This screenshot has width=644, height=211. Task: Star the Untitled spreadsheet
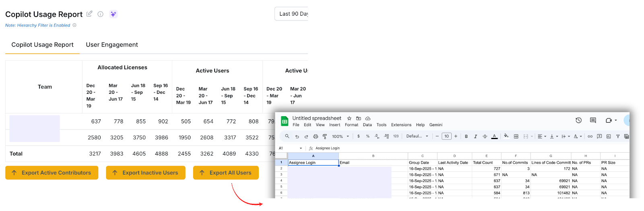[349, 119]
